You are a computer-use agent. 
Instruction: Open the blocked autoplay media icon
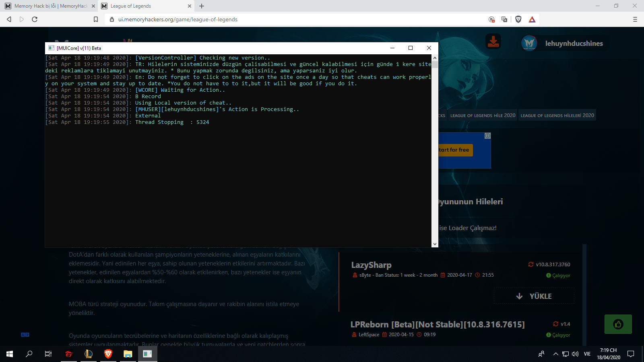pos(491,19)
